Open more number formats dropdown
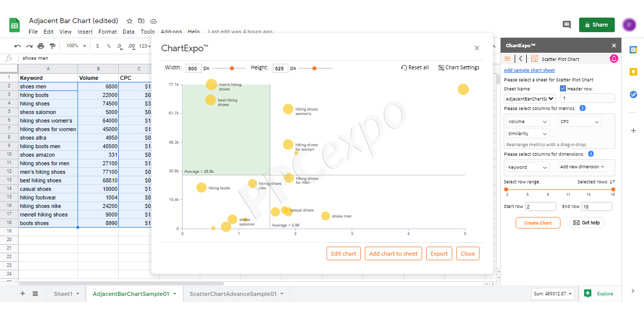This screenshot has width=644, height=320. point(145,46)
